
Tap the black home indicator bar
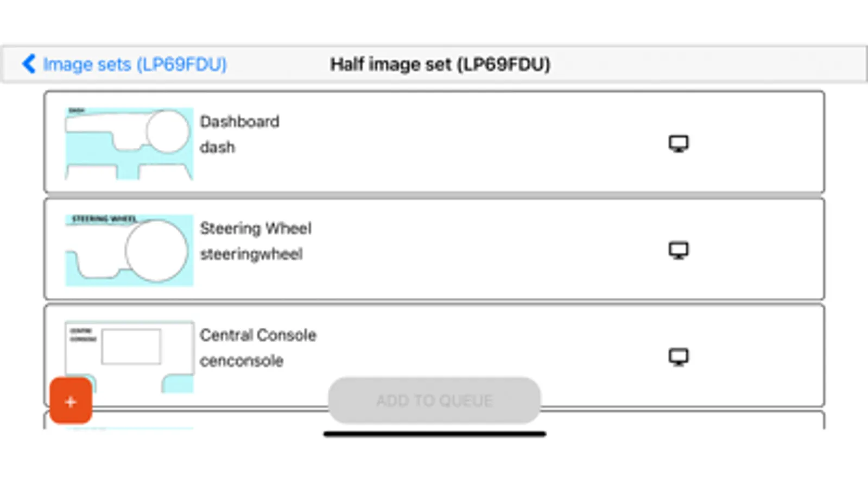pos(434,434)
